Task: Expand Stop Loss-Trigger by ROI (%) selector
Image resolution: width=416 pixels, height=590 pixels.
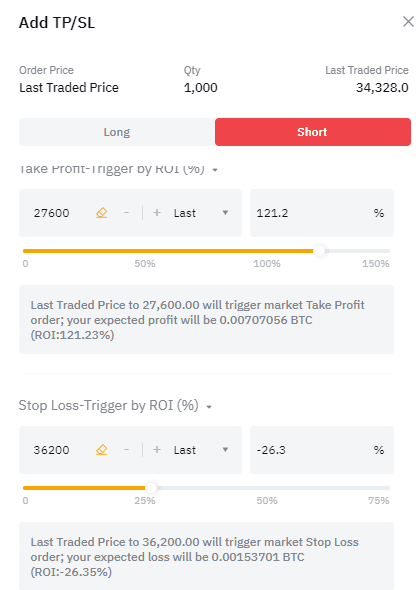Action: coord(115,406)
